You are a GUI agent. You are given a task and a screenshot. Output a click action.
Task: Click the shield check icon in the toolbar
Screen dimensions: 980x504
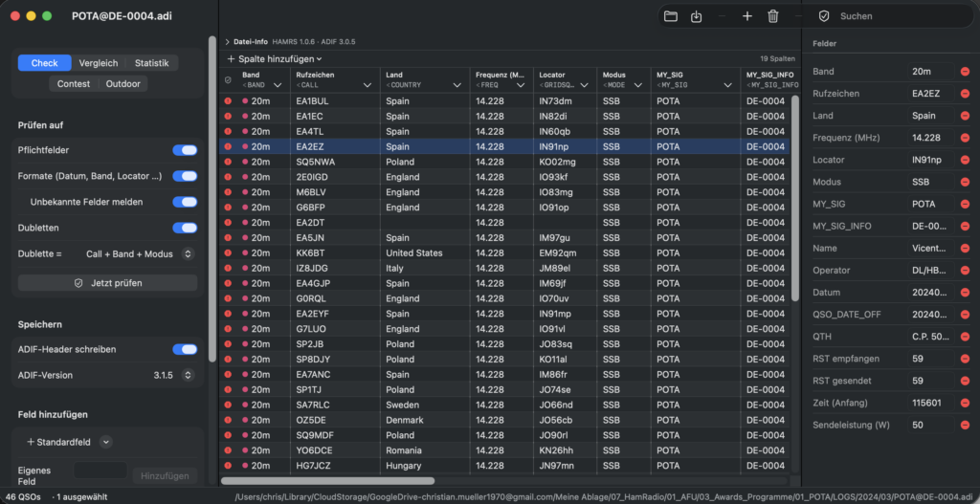pyautogui.click(x=824, y=16)
